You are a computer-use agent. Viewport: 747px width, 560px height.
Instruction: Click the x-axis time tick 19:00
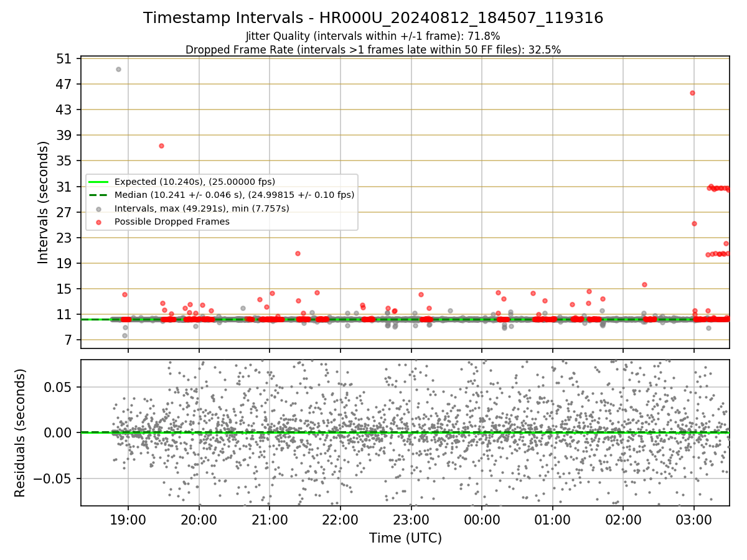(x=128, y=520)
